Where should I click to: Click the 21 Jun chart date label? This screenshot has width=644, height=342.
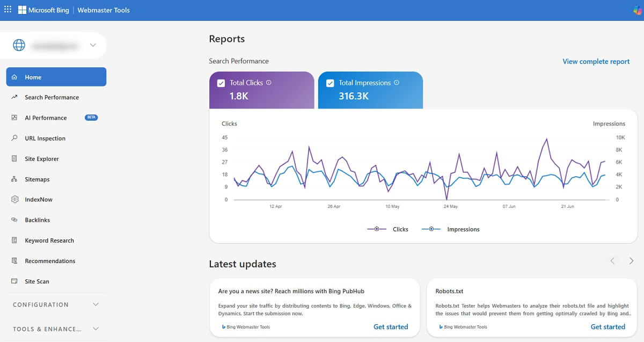[567, 206]
